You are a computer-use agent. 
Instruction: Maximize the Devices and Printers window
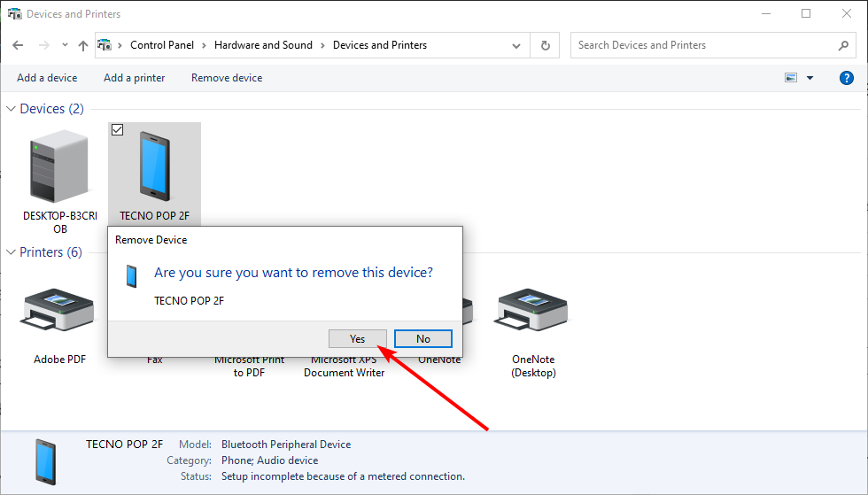tap(806, 14)
